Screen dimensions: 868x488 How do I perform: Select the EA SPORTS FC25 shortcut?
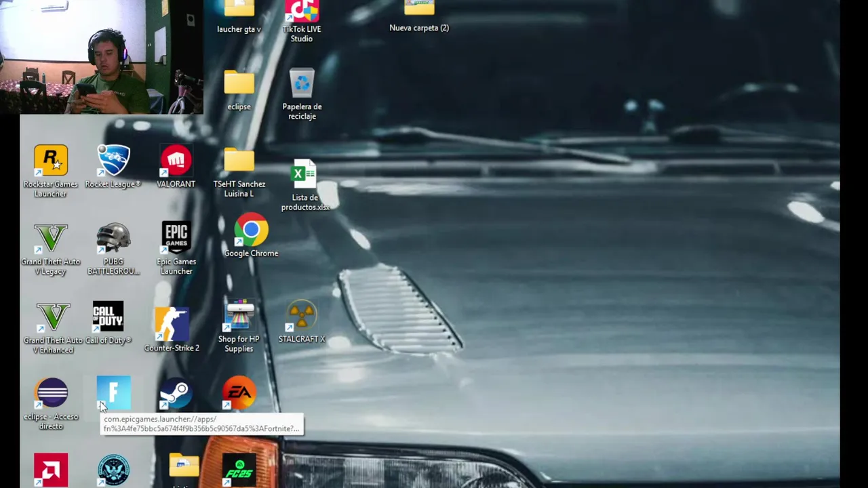(239, 470)
